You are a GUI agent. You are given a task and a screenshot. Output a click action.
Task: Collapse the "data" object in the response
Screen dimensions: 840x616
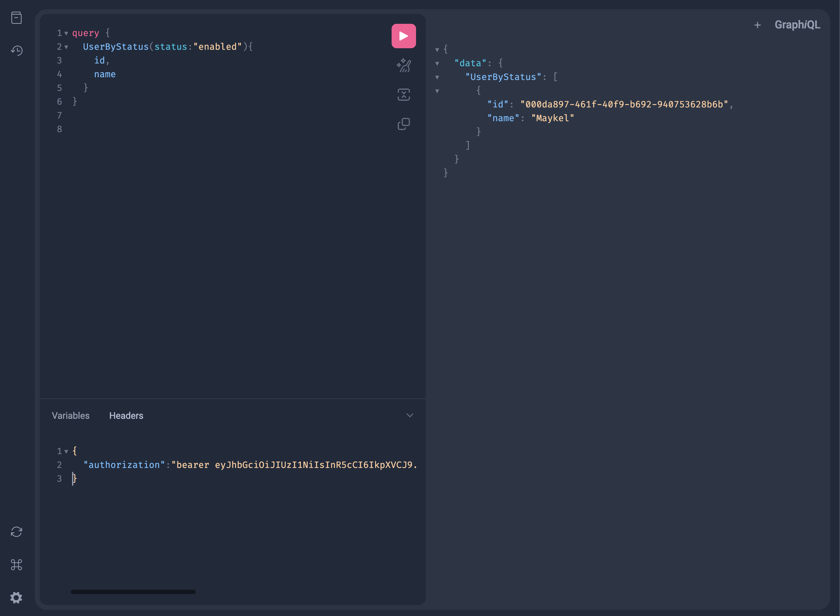pyautogui.click(x=437, y=64)
